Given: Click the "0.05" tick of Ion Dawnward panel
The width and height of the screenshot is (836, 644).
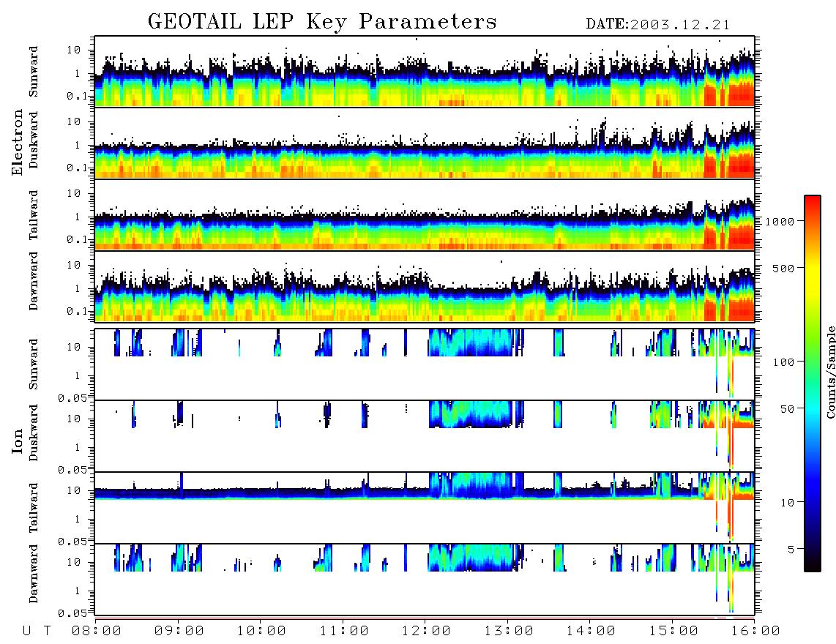Looking at the screenshot, I should [x=72, y=613].
